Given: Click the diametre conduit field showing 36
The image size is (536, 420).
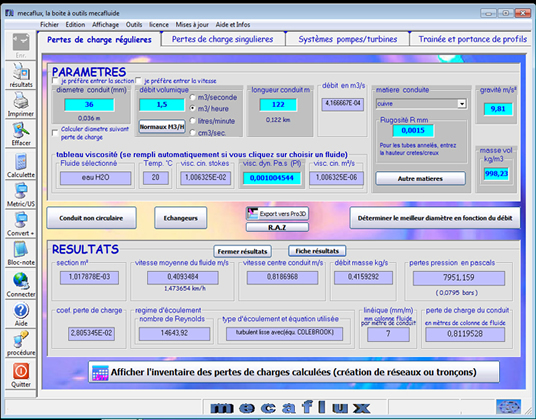Looking at the screenshot, I should 89,105.
